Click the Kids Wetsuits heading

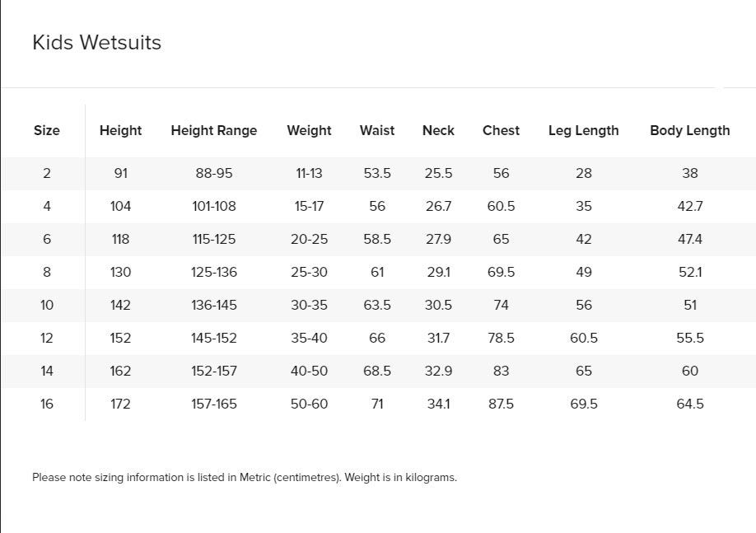pos(96,43)
